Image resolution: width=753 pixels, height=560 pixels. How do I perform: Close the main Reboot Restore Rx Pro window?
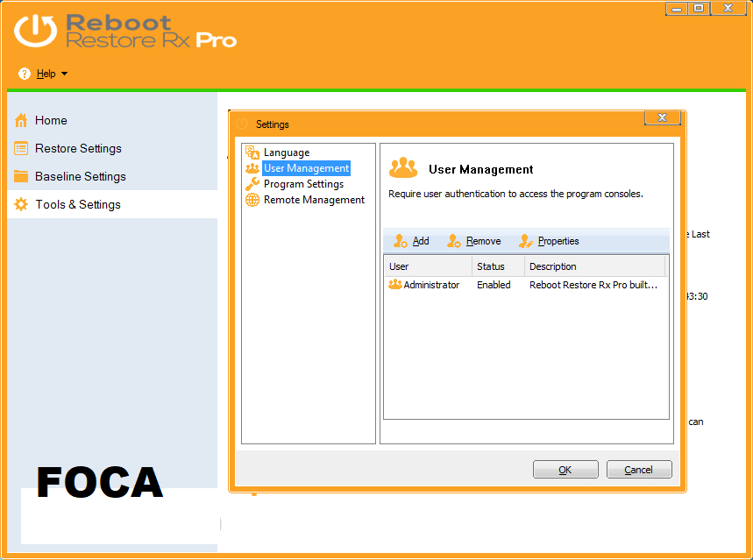(x=728, y=9)
